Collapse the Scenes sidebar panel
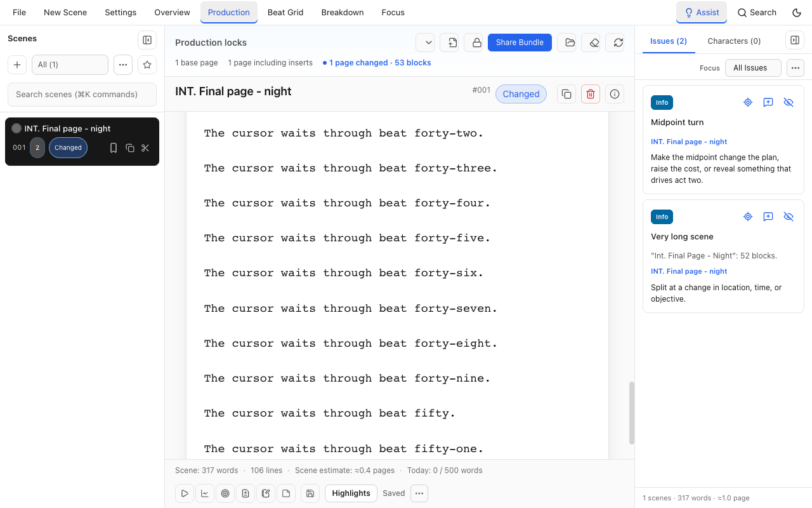The width and height of the screenshot is (812, 508). point(147,40)
